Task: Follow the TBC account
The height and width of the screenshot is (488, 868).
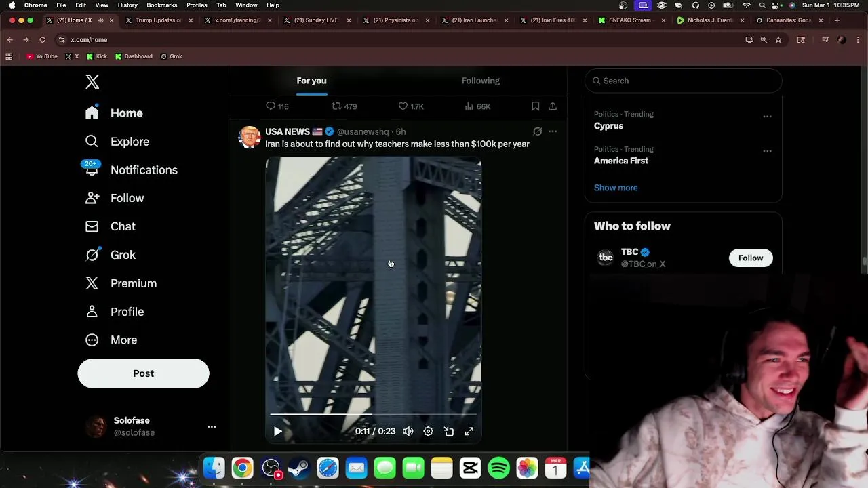Action: (x=751, y=258)
